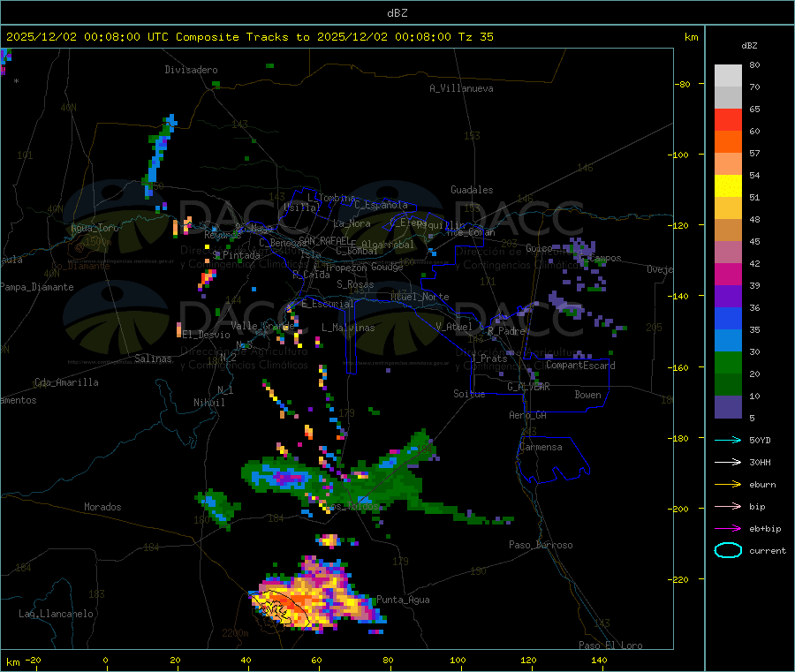The image size is (795, 672).
Task: Click the S_Rosas map label
Action: [x=355, y=285]
